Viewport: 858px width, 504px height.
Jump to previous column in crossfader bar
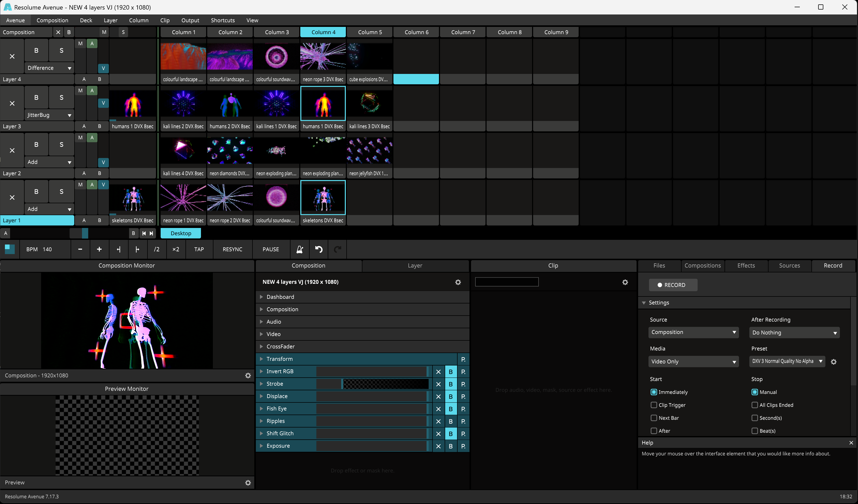pyautogui.click(x=144, y=233)
